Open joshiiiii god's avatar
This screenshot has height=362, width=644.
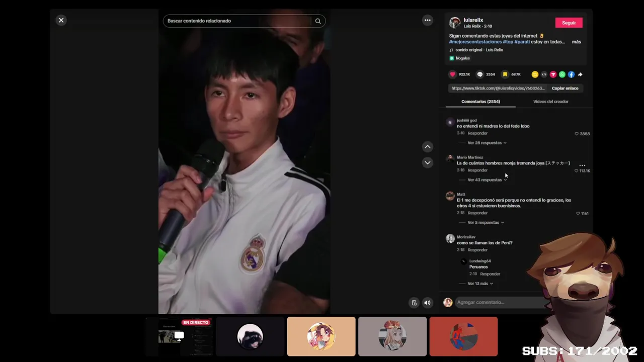tap(450, 122)
